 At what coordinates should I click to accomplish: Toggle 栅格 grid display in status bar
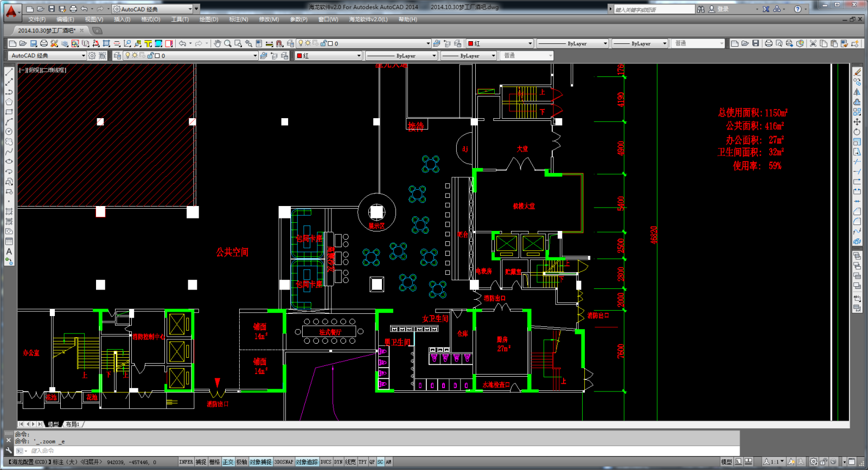tap(214, 462)
